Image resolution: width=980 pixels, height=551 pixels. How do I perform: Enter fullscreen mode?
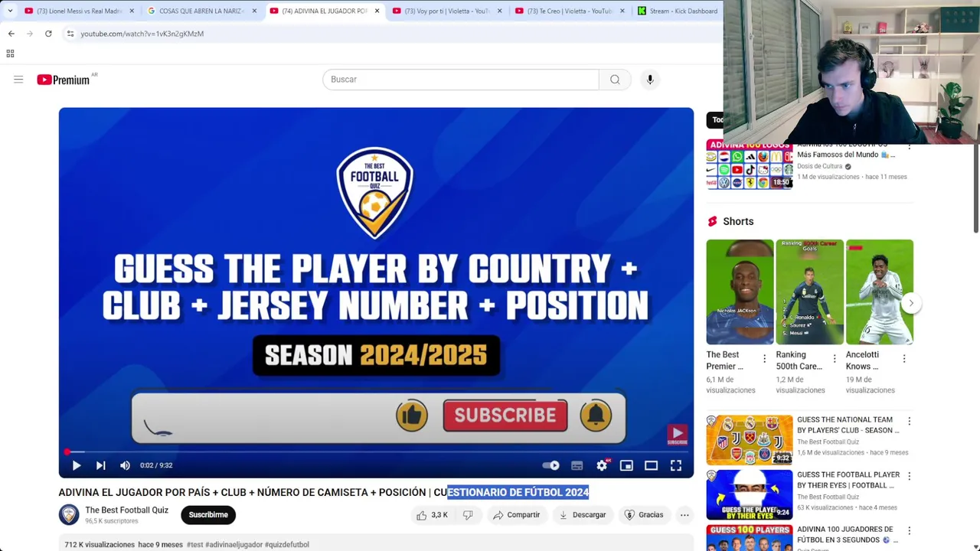(676, 465)
